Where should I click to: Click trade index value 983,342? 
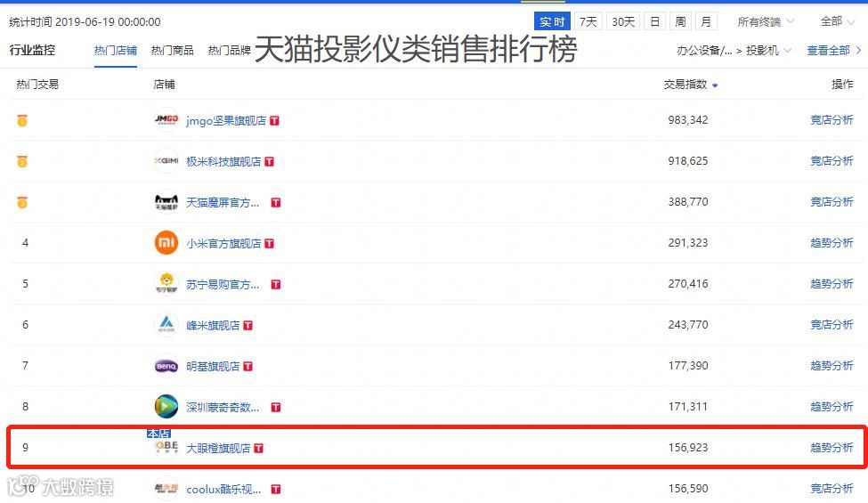[688, 120]
